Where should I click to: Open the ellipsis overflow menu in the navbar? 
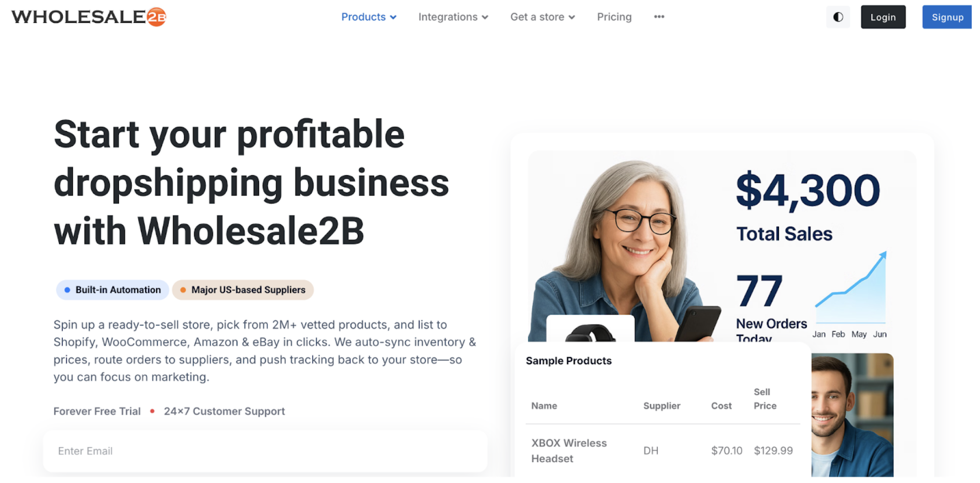(658, 17)
